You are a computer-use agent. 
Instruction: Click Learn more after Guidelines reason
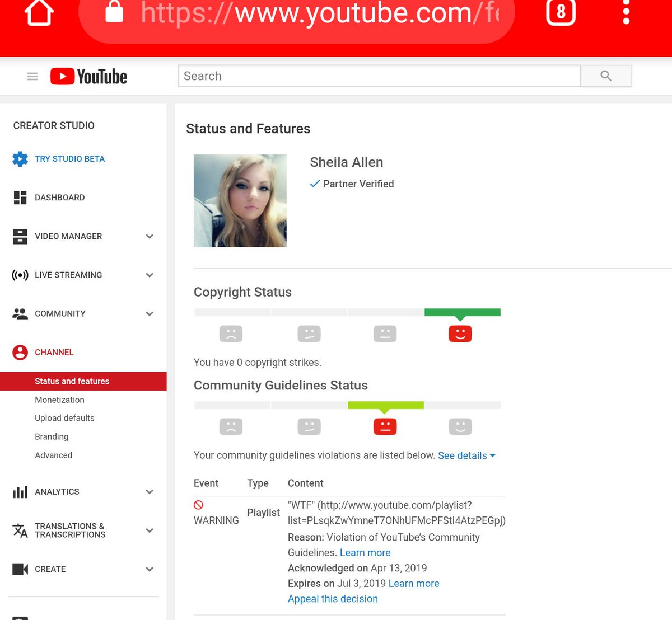pyautogui.click(x=365, y=553)
